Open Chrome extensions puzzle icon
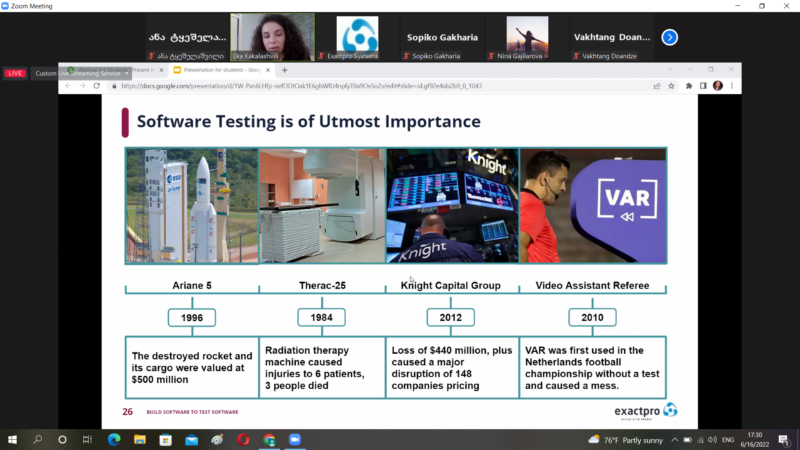 pos(689,86)
